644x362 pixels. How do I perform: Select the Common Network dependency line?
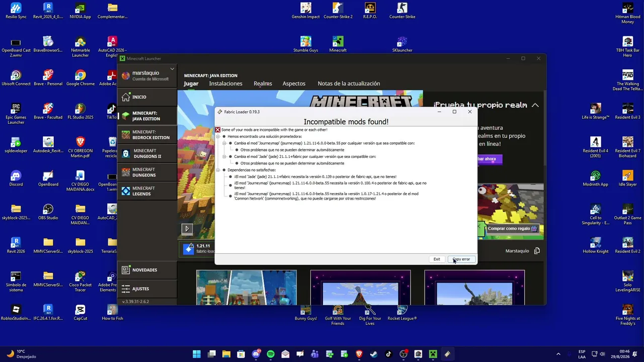326,196
